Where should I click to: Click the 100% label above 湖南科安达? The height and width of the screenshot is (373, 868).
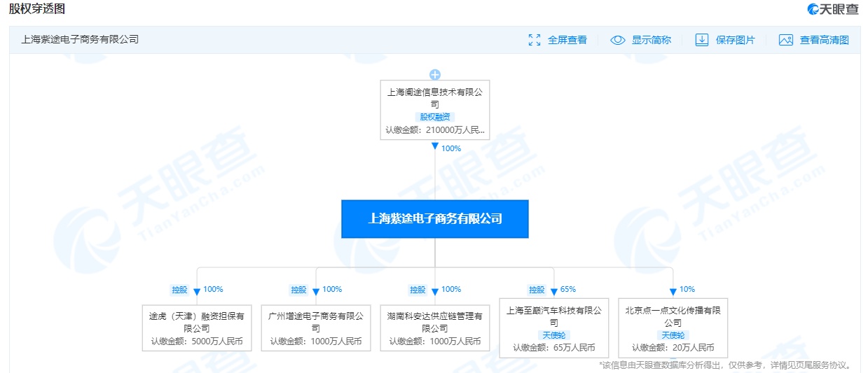pyautogui.click(x=451, y=289)
